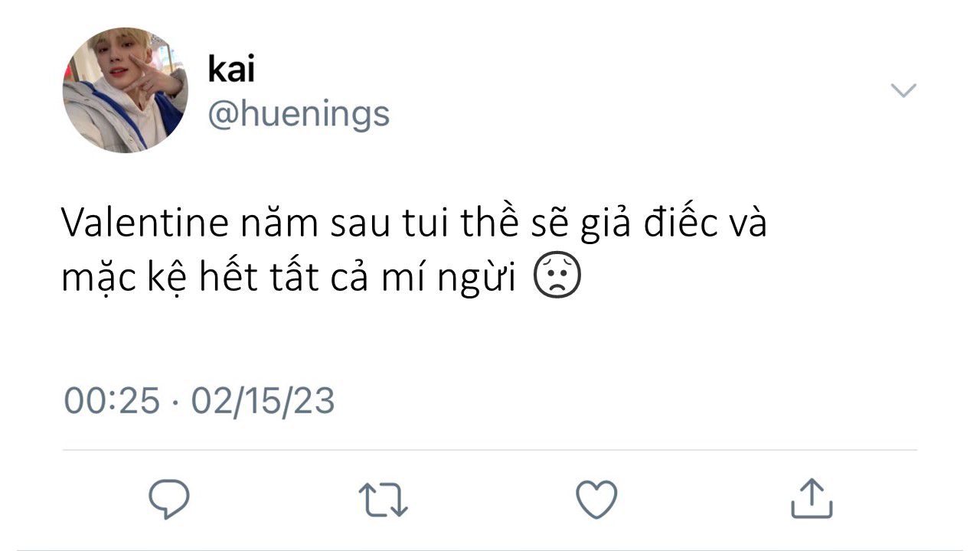Open kai's profile picture
Image resolution: width=980 pixels, height=551 pixels.
coord(126,90)
